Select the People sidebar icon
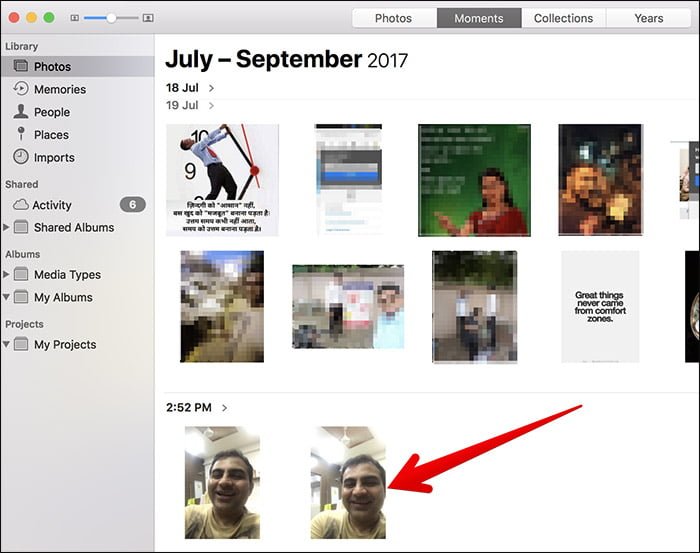This screenshot has width=700, height=553. click(21, 112)
